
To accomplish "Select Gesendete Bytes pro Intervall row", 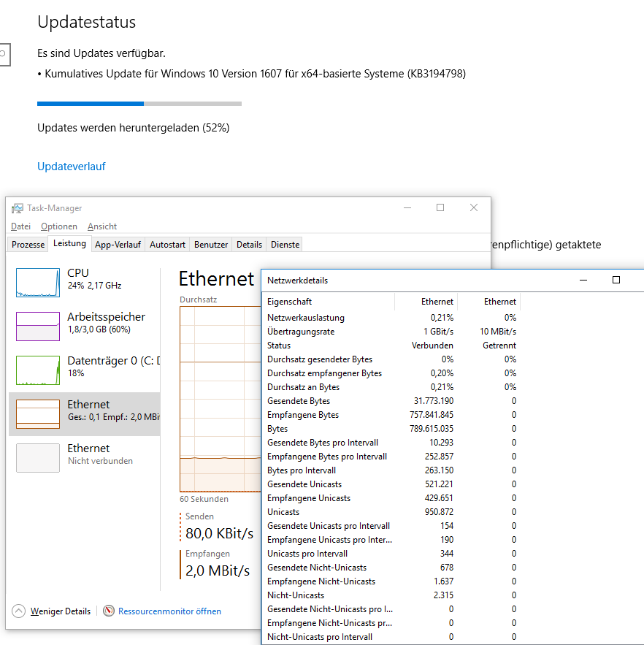I will coord(391,443).
